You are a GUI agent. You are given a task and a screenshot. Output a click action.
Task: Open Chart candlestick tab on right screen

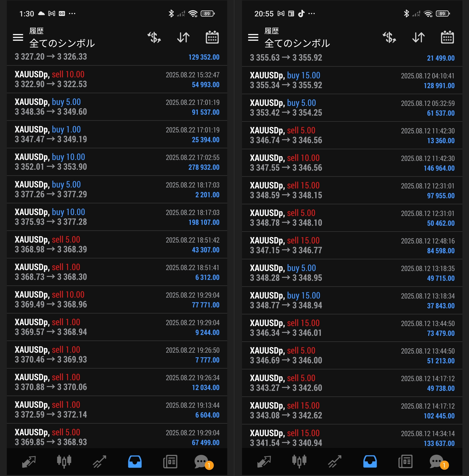(299, 461)
